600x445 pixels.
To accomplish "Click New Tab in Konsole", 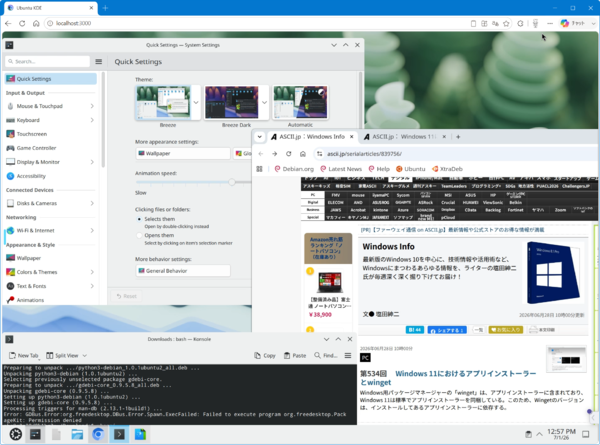I will (x=24, y=355).
